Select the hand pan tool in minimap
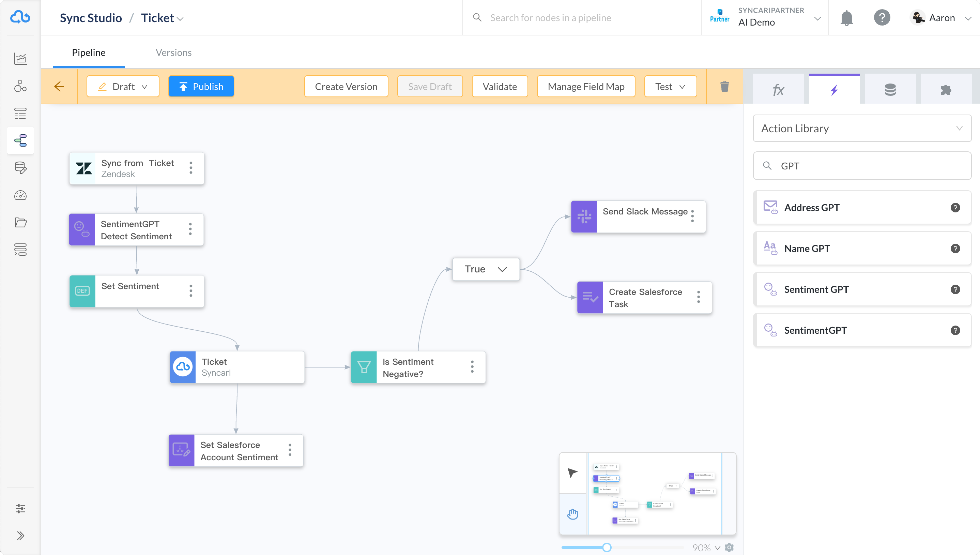Image resolution: width=980 pixels, height=555 pixels. [572, 514]
